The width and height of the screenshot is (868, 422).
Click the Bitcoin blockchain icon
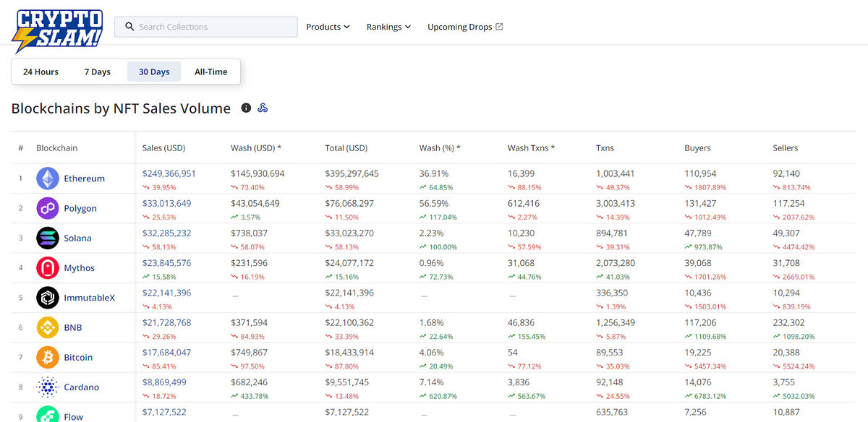[48, 357]
